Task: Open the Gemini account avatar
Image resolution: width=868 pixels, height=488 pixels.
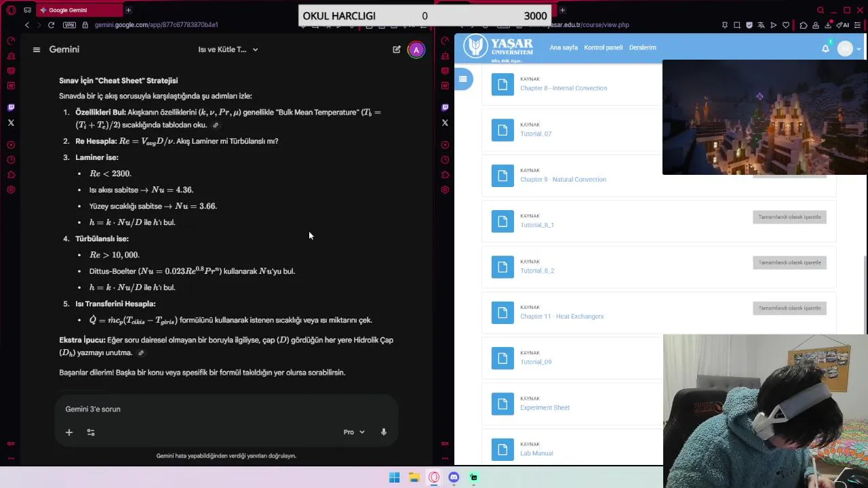Action: pos(416,49)
